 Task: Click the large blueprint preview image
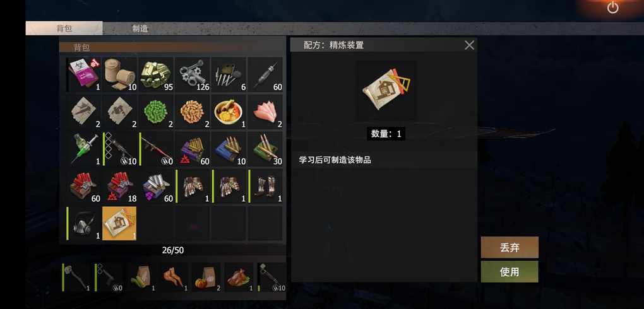[x=386, y=90]
